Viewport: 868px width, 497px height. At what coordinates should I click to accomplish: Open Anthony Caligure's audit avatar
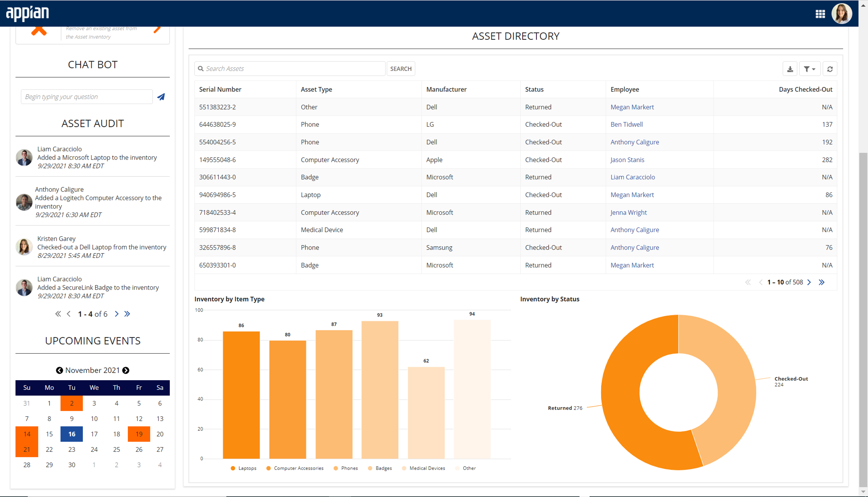[24, 202]
